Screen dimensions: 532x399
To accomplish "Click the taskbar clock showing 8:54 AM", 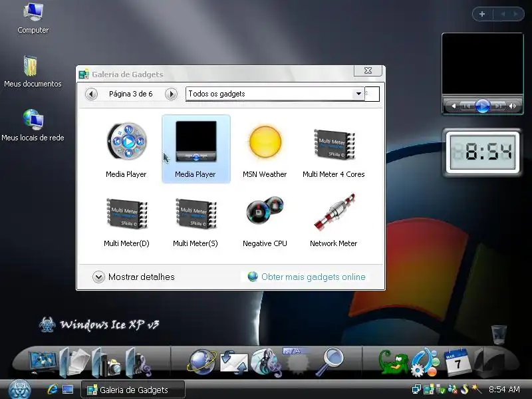I will coord(505,390).
